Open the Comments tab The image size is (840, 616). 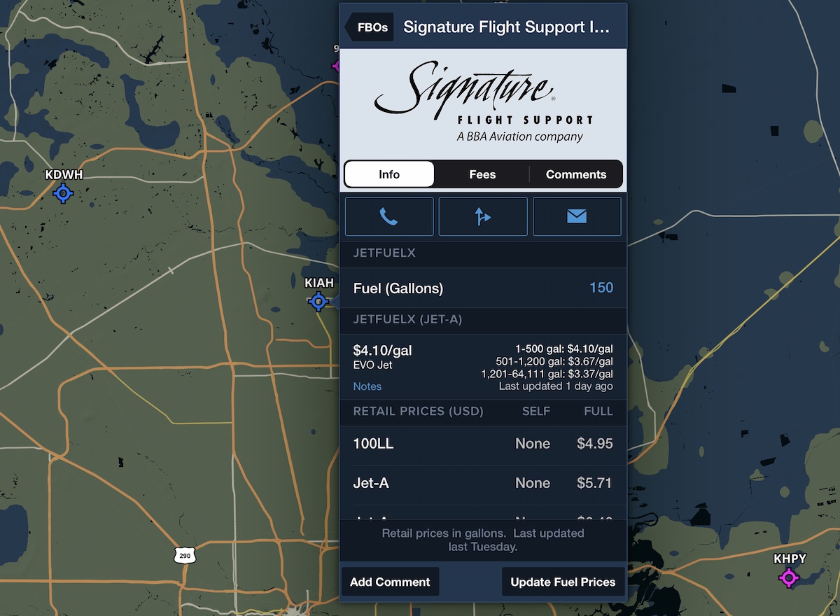[576, 174]
